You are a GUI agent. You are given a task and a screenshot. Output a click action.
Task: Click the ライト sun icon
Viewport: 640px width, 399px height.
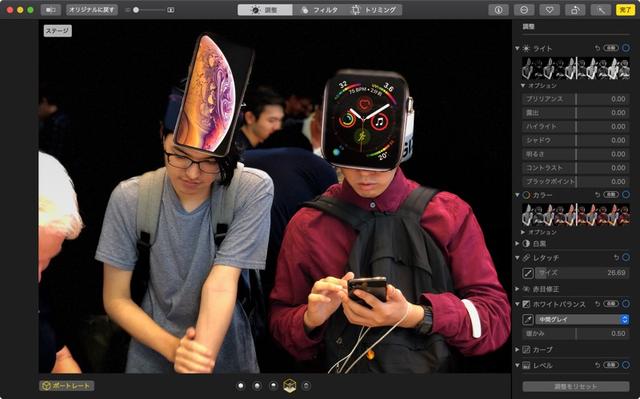click(x=526, y=48)
